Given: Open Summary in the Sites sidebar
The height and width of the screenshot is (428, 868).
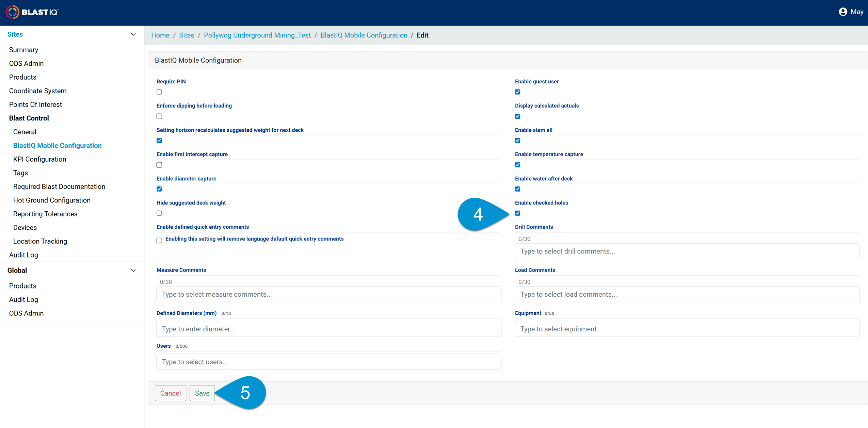Looking at the screenshot, I should tap(23, 50).
